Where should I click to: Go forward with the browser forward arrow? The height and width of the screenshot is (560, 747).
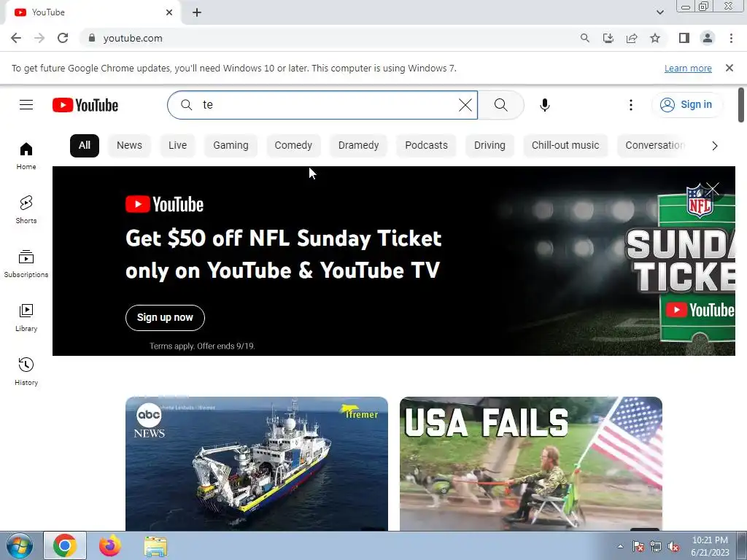[x=39, y=38]
